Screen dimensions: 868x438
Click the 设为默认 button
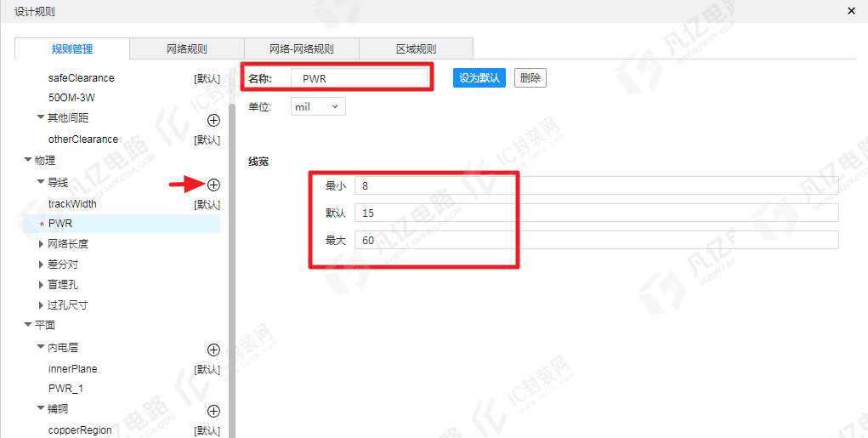tap(479, 78)
